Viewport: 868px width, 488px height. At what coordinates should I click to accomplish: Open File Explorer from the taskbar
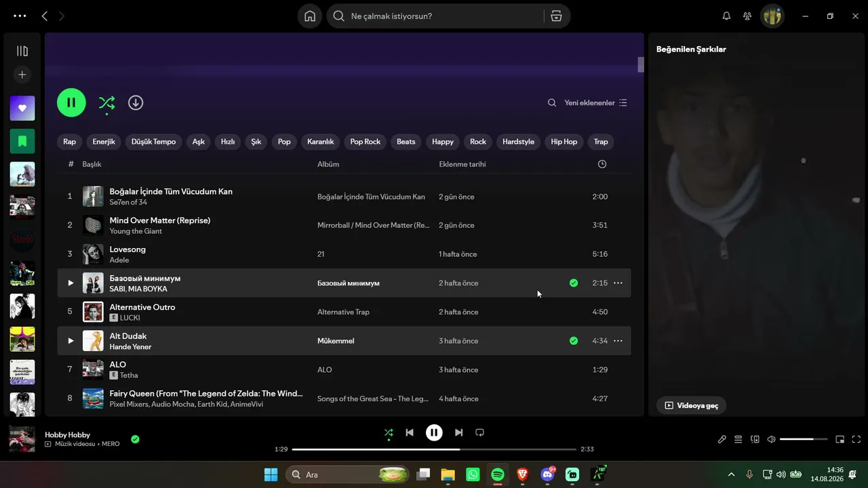448,474
